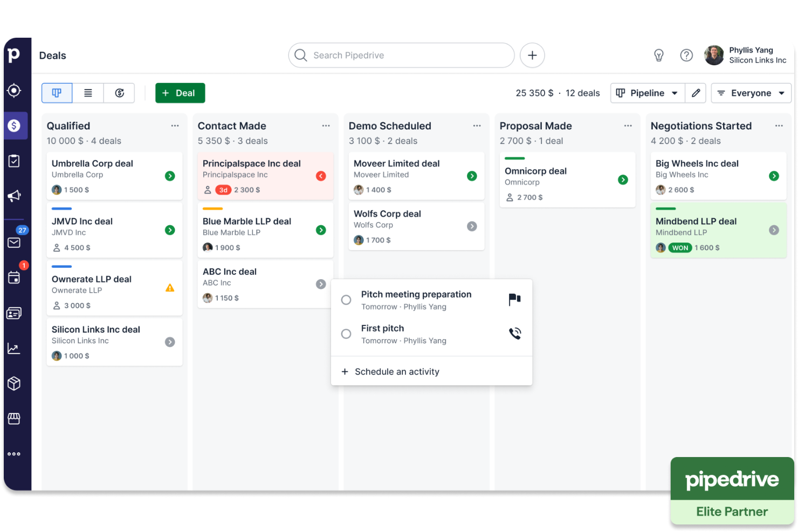Click phone icon for First pitch activity
Image resolution: width=798 pixels, height=532 pixels.
(x=515, y=334)
